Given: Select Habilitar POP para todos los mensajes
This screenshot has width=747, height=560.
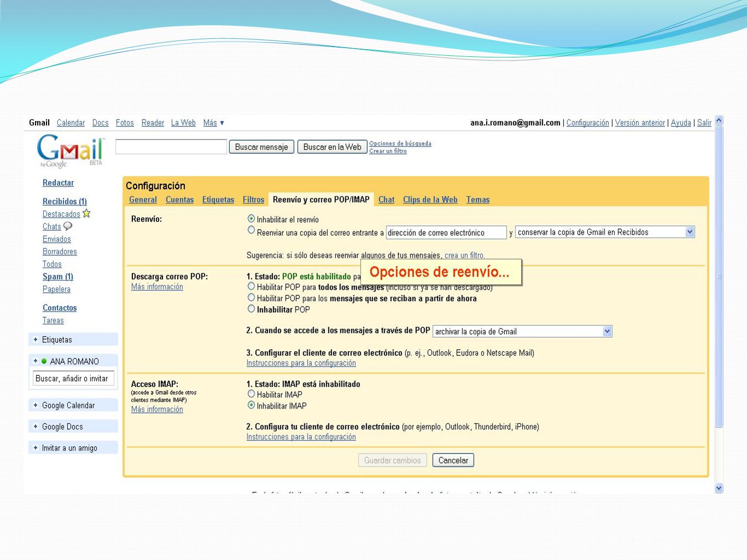Looking at the screenshot, I should click(251, 286).
